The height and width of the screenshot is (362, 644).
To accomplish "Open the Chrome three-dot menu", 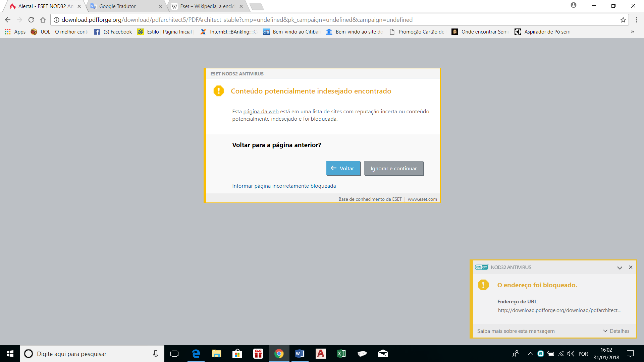I will coord(636,20).
